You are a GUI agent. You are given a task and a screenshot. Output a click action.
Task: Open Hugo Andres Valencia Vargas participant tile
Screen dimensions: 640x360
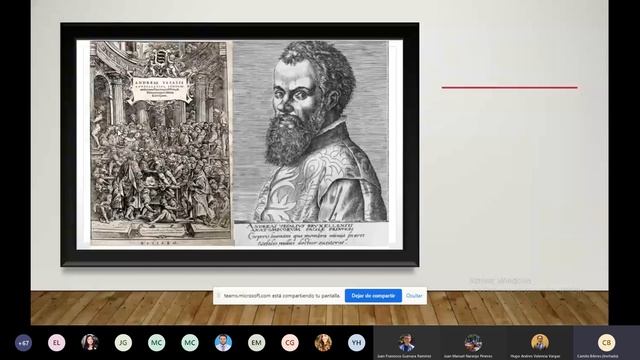click(540, 343)
